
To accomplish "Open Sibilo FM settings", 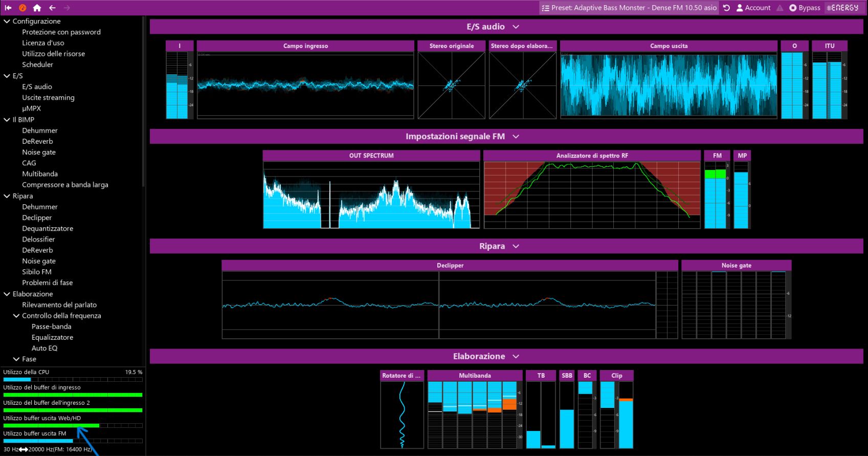I will tap(37, 272).
